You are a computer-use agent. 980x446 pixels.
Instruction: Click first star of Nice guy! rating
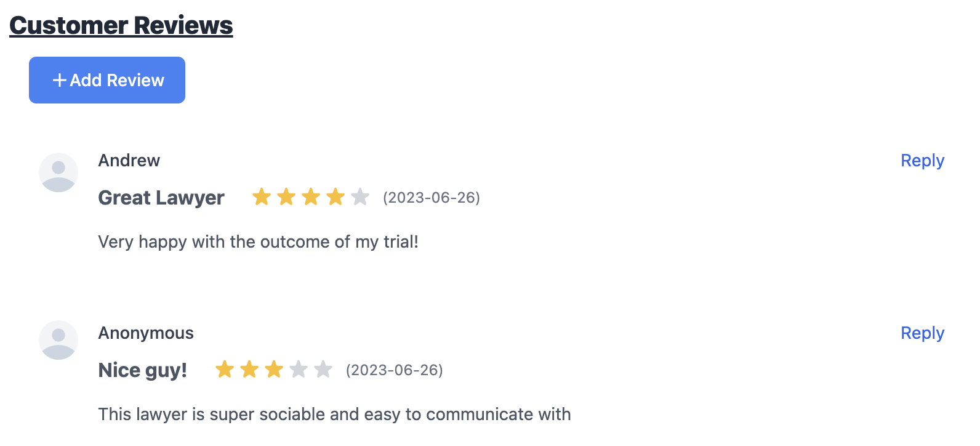click(x=225, y=370)
